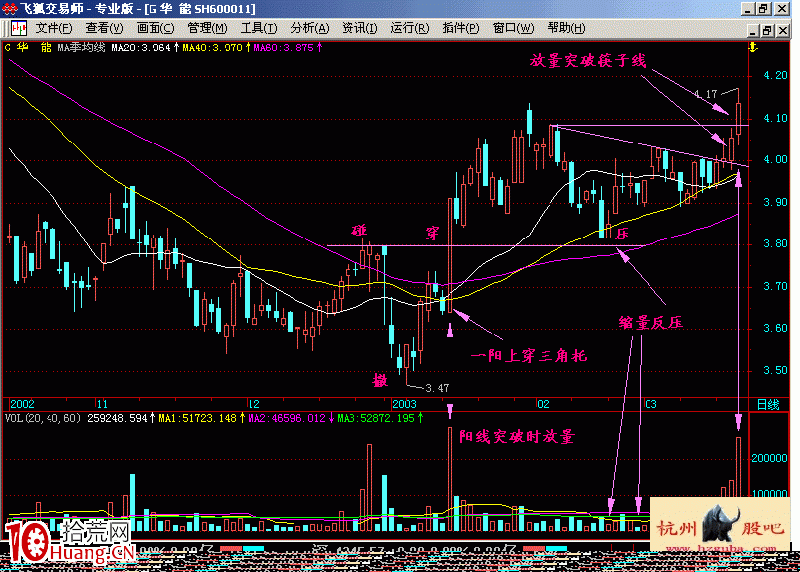800x572 pixels.
Task: Click the 4.20 price axis label
Action: point(775,76)
